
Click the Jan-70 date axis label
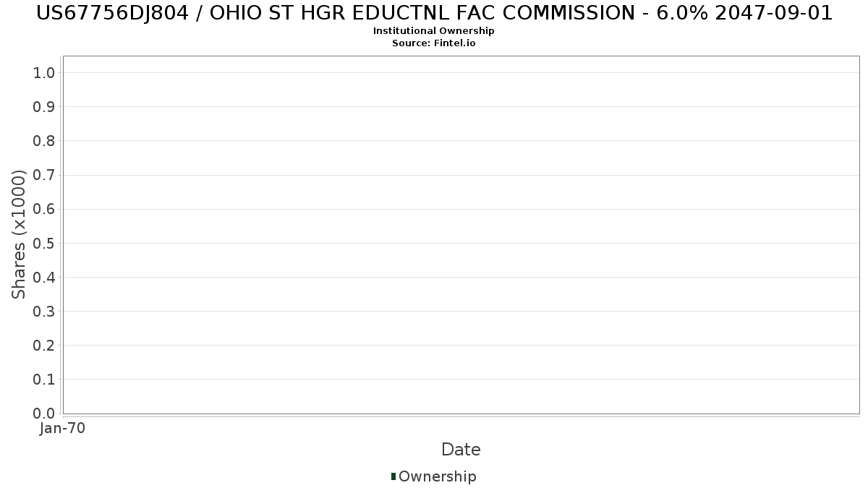(63, 428)
